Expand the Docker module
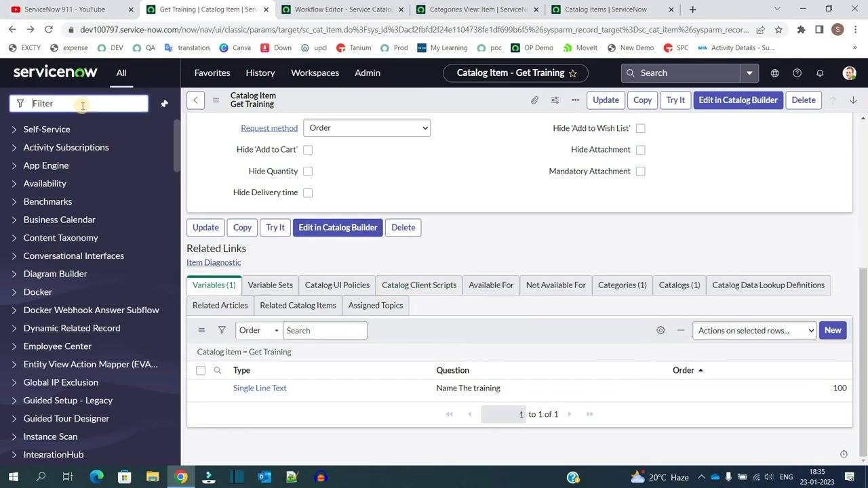 click(x=37, y=292)
